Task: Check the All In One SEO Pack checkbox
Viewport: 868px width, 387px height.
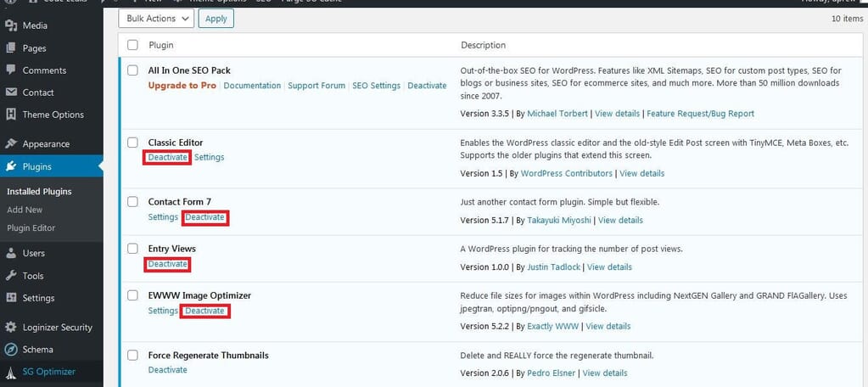Action: click(x=132, y=70)
